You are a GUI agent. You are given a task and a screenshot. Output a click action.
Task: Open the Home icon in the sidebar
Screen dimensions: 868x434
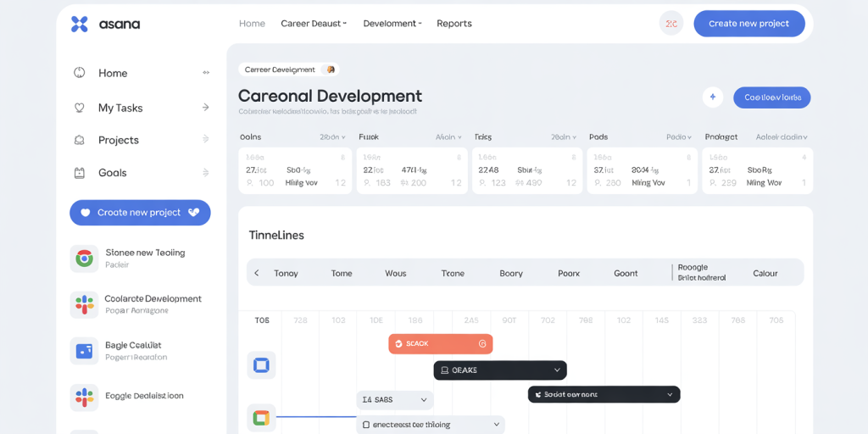[80, 73]
